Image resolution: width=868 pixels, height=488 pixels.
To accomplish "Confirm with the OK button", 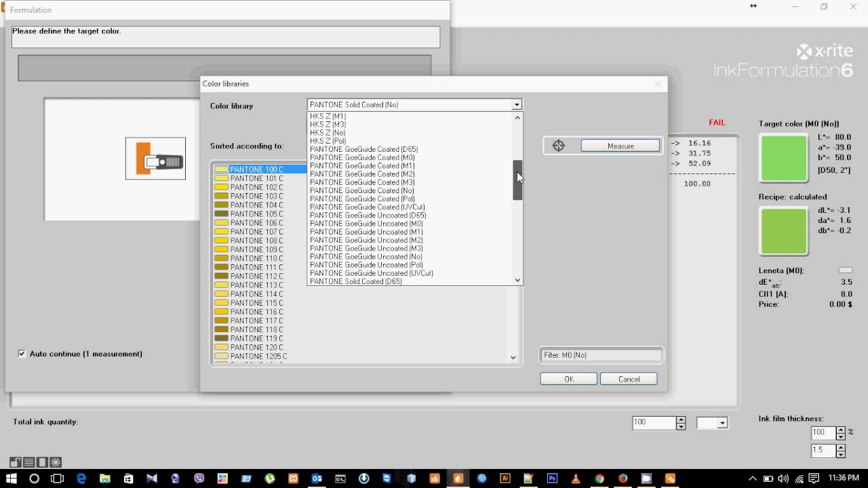I will click(x=569, y=379).
